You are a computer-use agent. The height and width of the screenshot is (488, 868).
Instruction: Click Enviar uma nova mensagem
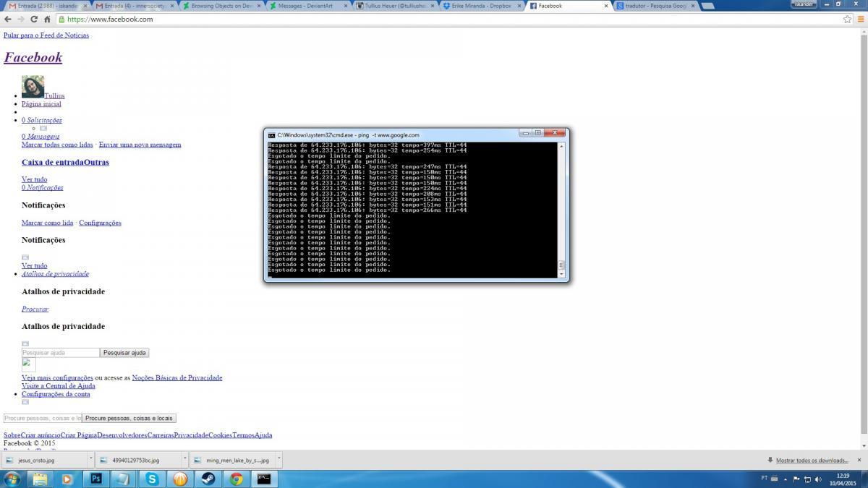pos(140,145)
